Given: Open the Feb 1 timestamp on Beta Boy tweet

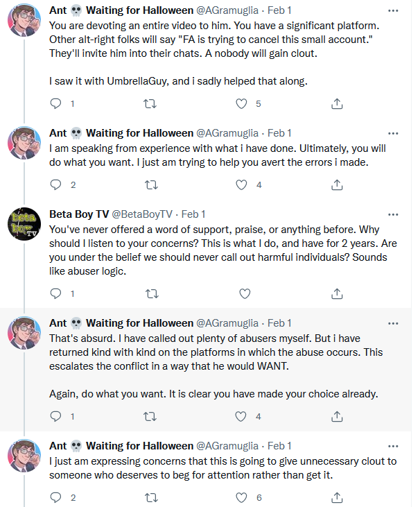Looking at the screenshot, I should [193, 214].
